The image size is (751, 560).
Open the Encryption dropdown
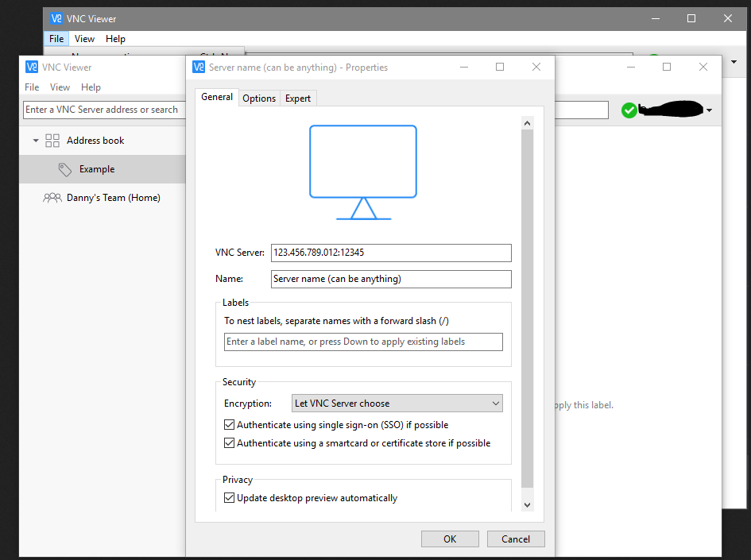[x=397, y=403]
